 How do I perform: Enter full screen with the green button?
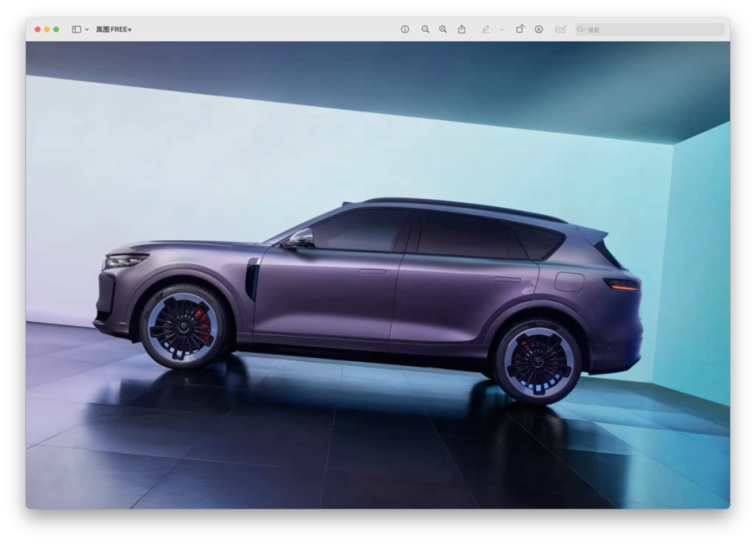point(56,29)
